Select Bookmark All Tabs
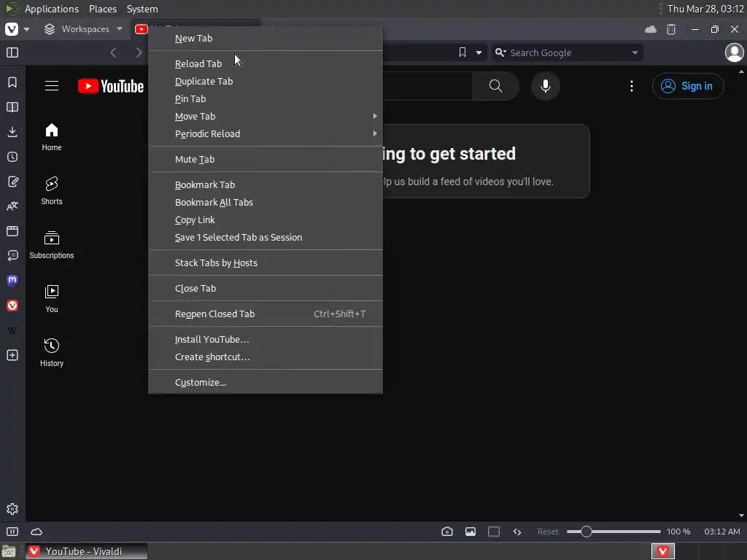 (x=266, y=203)
